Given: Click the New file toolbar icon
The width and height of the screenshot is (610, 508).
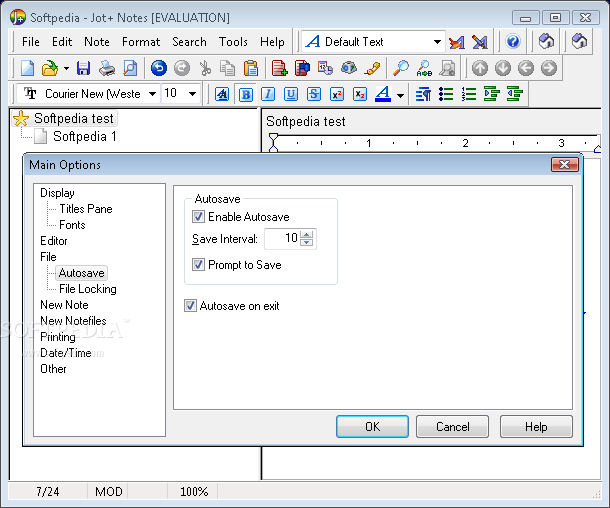Looking at the screenshot, I should coord(27,68).
